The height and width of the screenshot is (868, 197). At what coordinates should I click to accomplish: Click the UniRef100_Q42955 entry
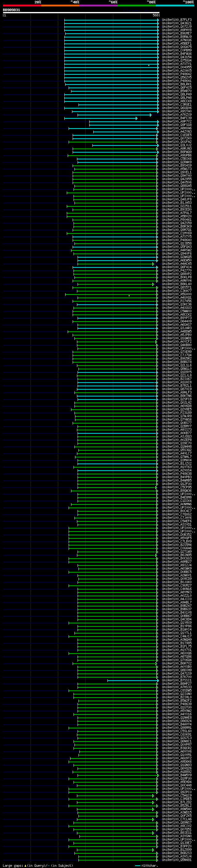[176, 179]
